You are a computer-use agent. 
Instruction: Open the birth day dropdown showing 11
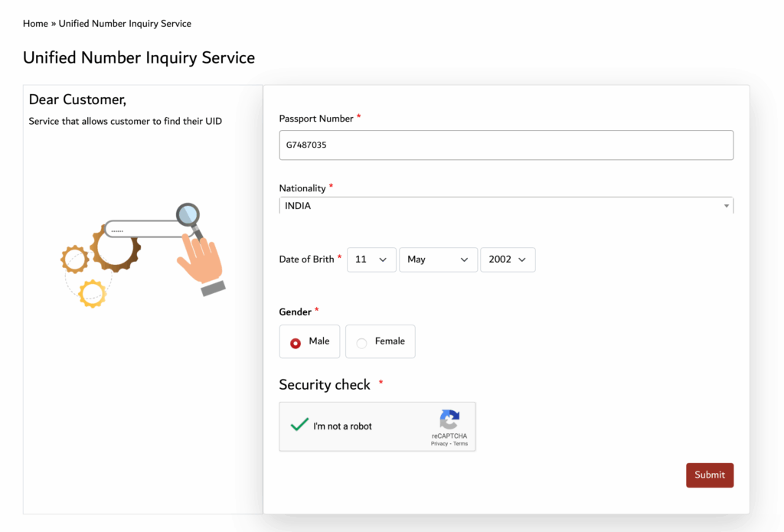pos(371,259)
